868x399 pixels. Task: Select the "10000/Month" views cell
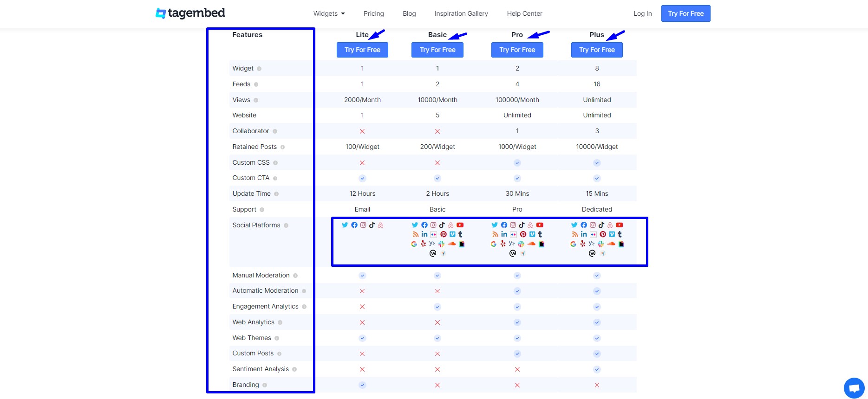click(437, 100)
